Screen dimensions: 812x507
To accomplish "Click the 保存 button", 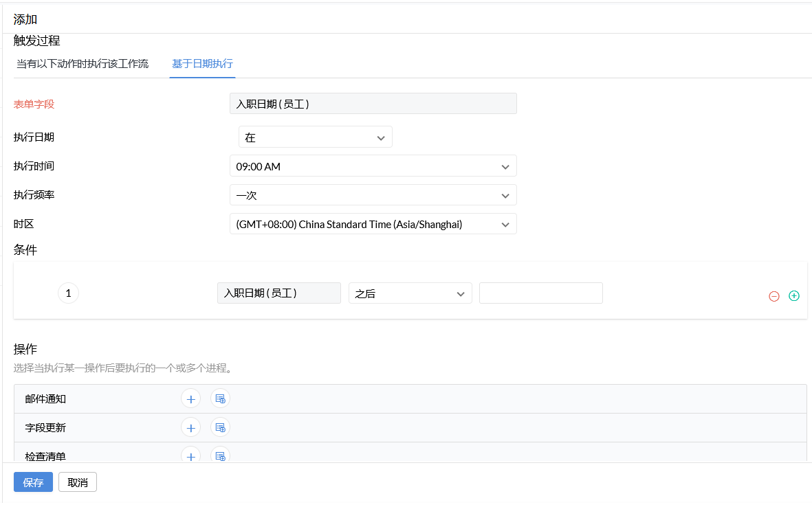I will click(x=33, y=482).
